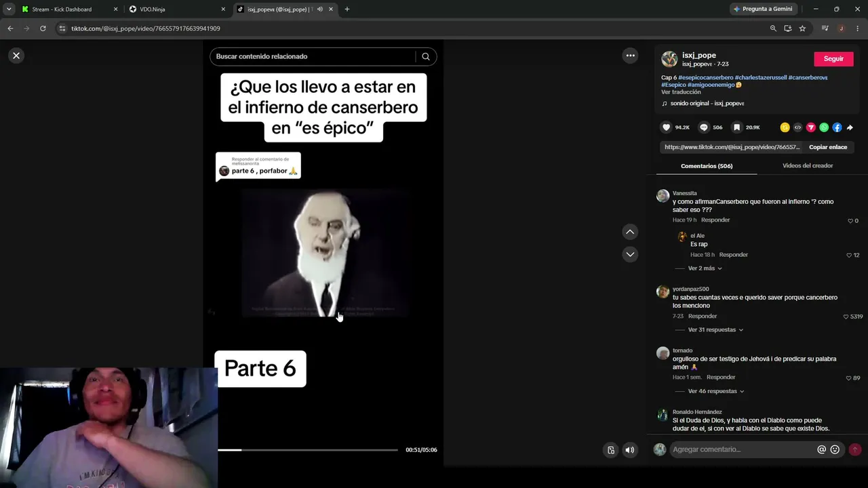
Task: Reload the page
Action: (x=43, y=28)
